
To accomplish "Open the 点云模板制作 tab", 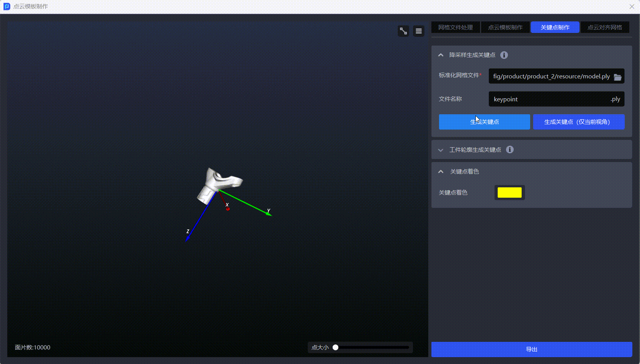I will [x=505, y=28].
